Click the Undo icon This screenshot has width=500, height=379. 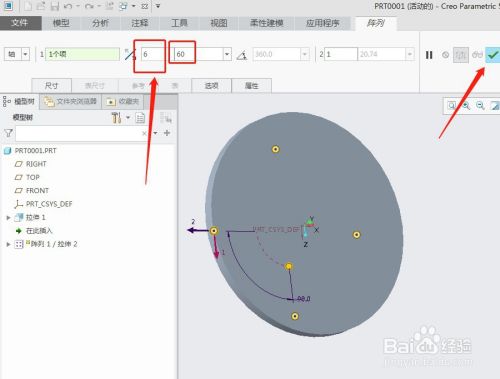click(x=68, y=6)
